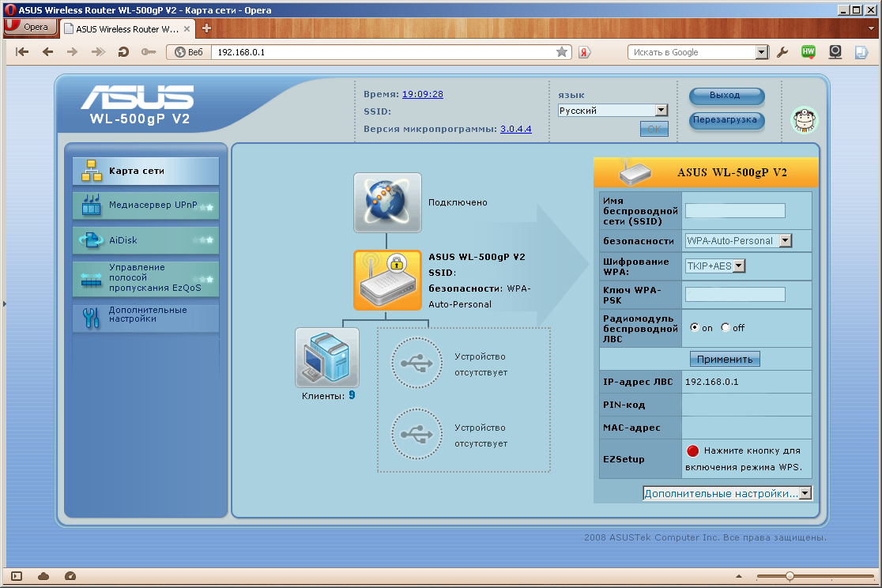Click the Opera Turbo icon

70,575
